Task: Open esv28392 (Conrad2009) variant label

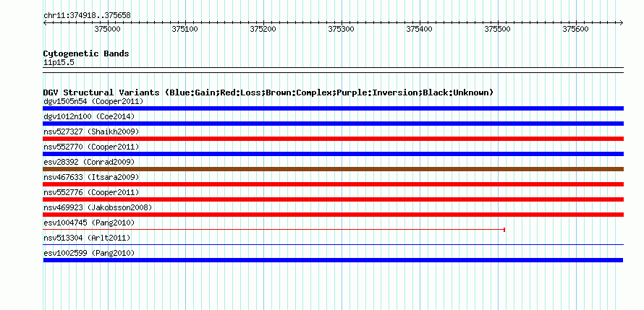Action: pyautogui.click(x=89, y=162)
